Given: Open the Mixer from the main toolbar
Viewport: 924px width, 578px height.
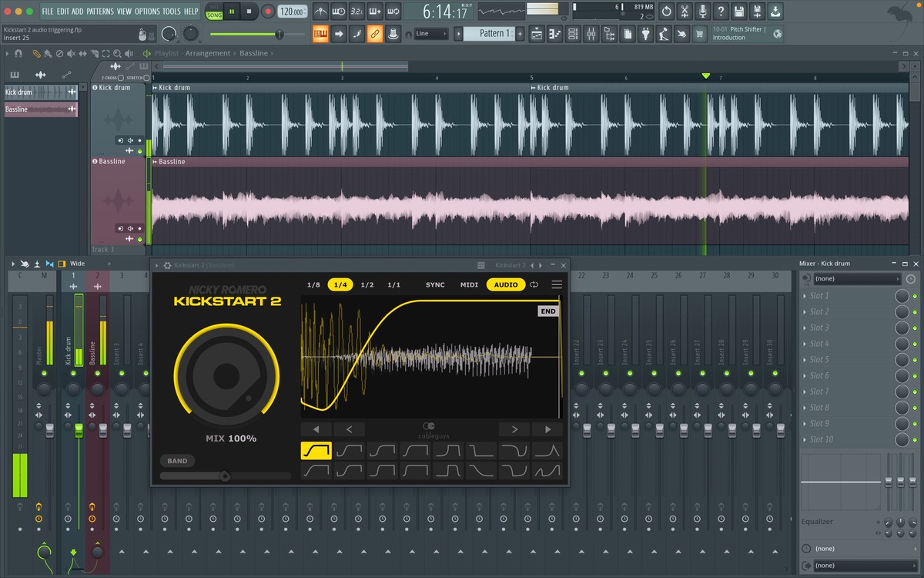Looking at the screenshot, I should click(591, 34).
